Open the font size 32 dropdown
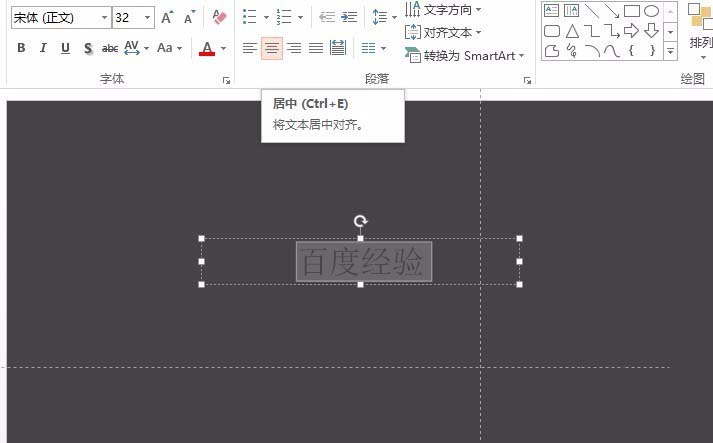 pos(147,18)
